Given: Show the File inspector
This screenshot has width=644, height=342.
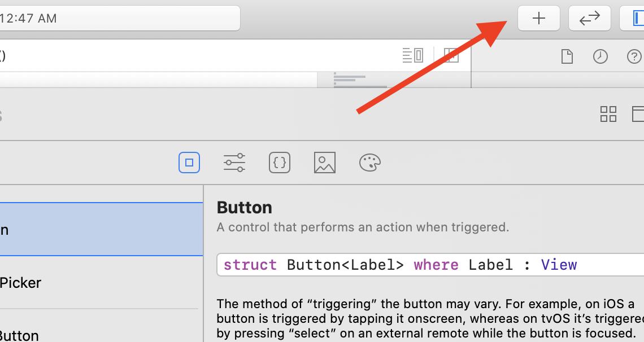Looking at the screenshot, I should [x=567, y=56].
